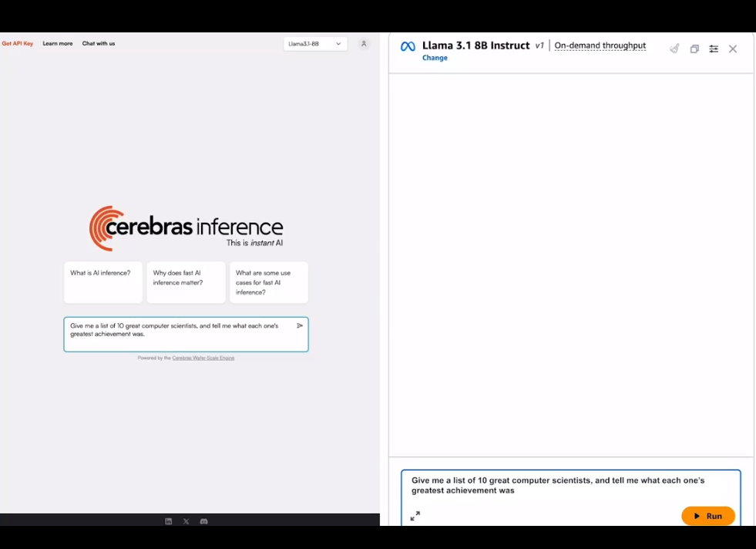Image resolution: width=756 pixels, height=549 pixels.
Task: Click the send arrow in Cerebras prompt box
Action: click(x=300, y=325)
